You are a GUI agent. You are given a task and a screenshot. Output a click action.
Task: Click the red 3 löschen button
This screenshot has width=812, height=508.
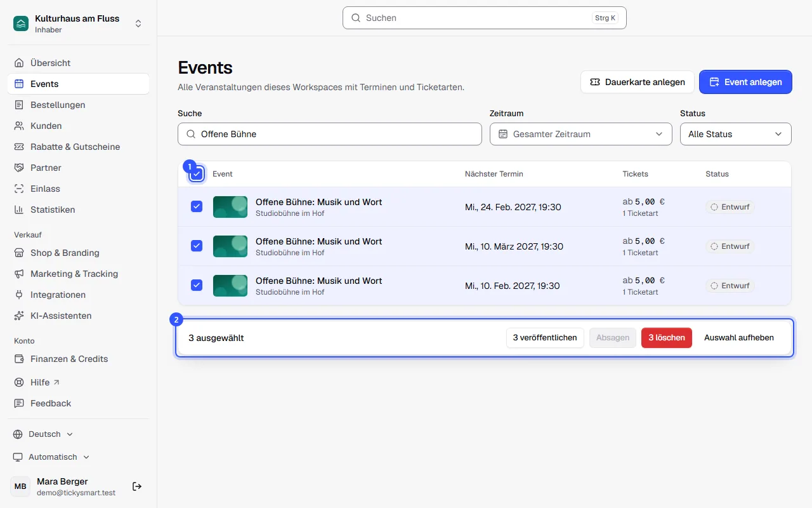coord(667,338)
